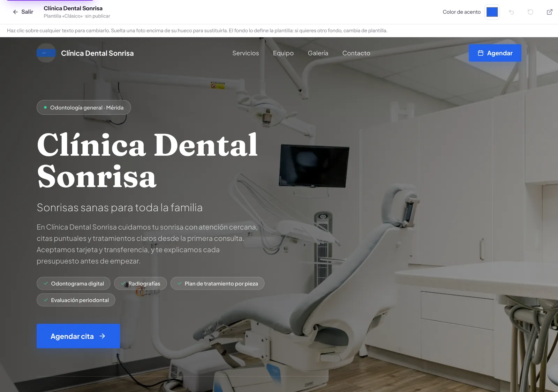Edit the hero description paragraph

147,244
